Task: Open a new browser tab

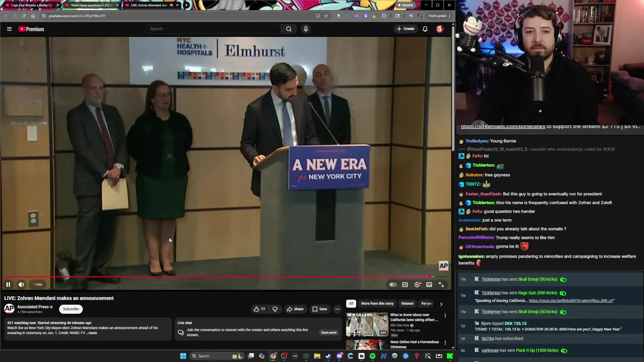Action: (186, 5)
